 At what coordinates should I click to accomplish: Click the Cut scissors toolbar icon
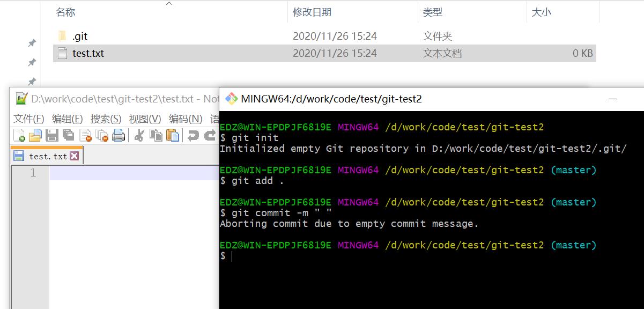tap(139, 135)
